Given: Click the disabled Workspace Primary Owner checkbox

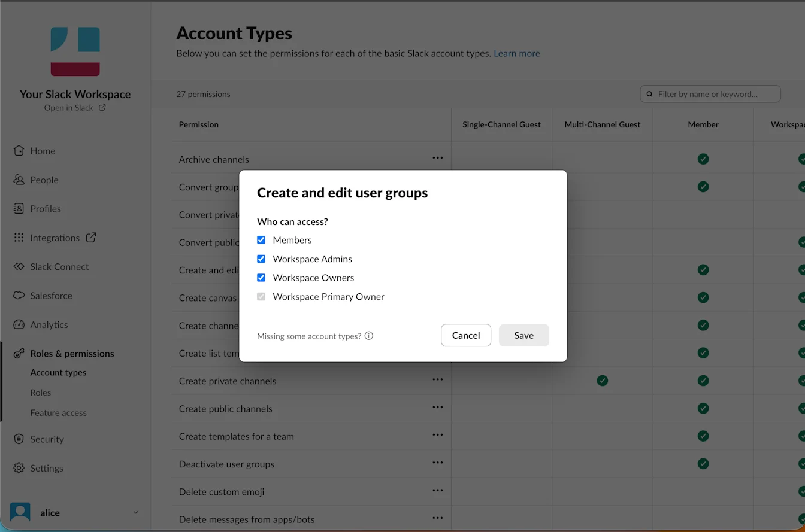Looking at the screenshot, I should click(261, 297).
